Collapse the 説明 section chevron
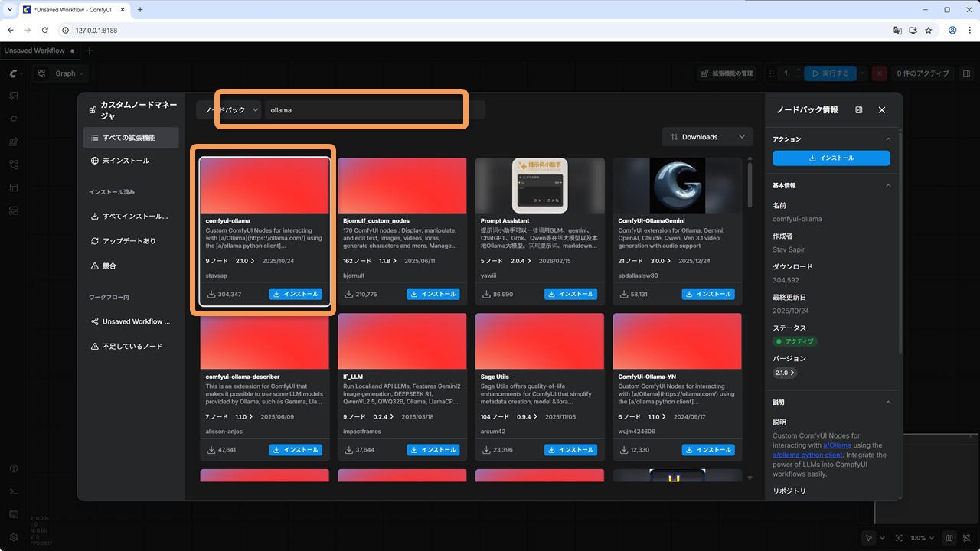 888,403
